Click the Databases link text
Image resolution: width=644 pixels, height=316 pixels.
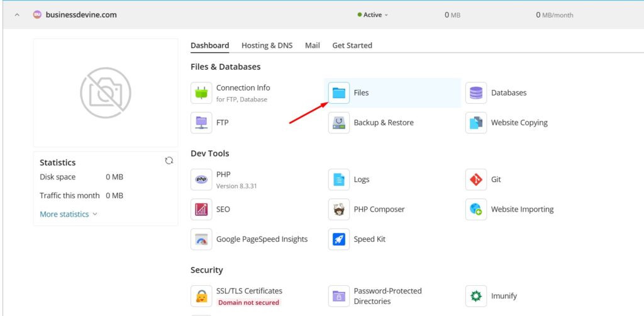coord(509,93)
